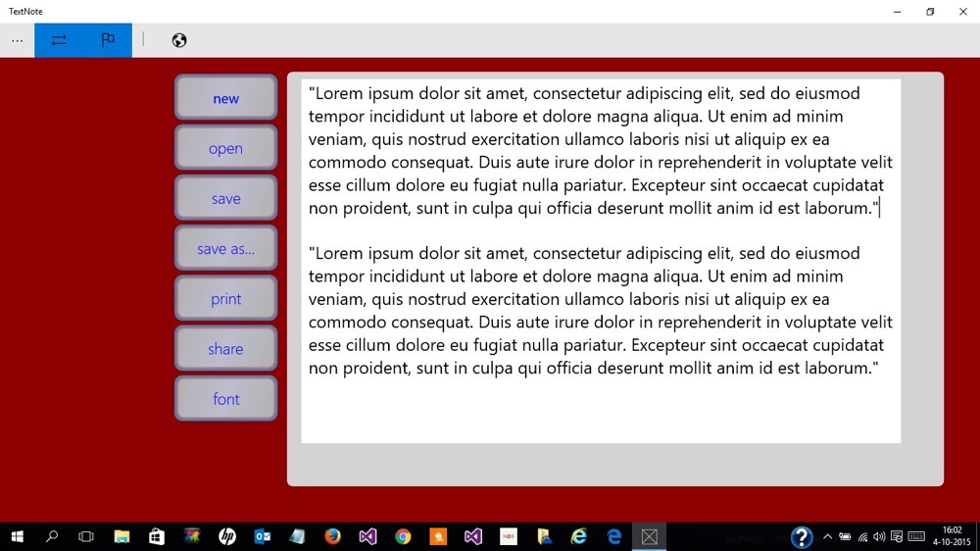This screenshot has width=980, height=551.
Task: Print the note using 'print' button
Action: click(x=225, y=298)
